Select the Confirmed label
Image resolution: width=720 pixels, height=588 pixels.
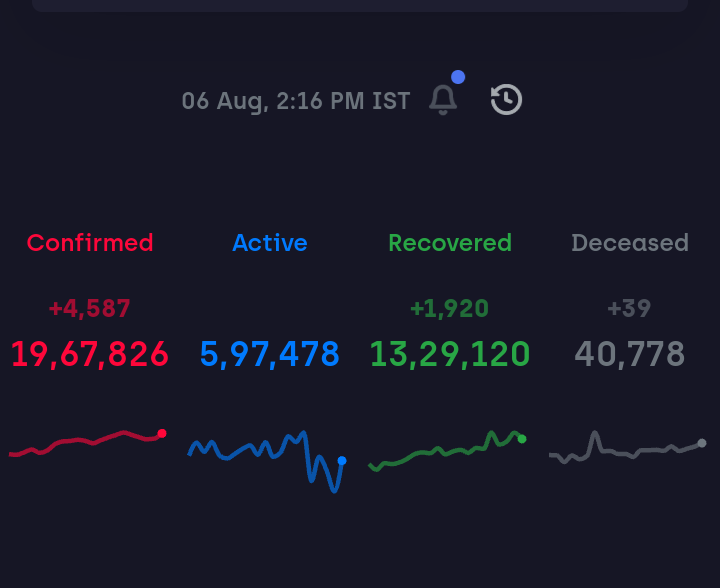[90, 242]
